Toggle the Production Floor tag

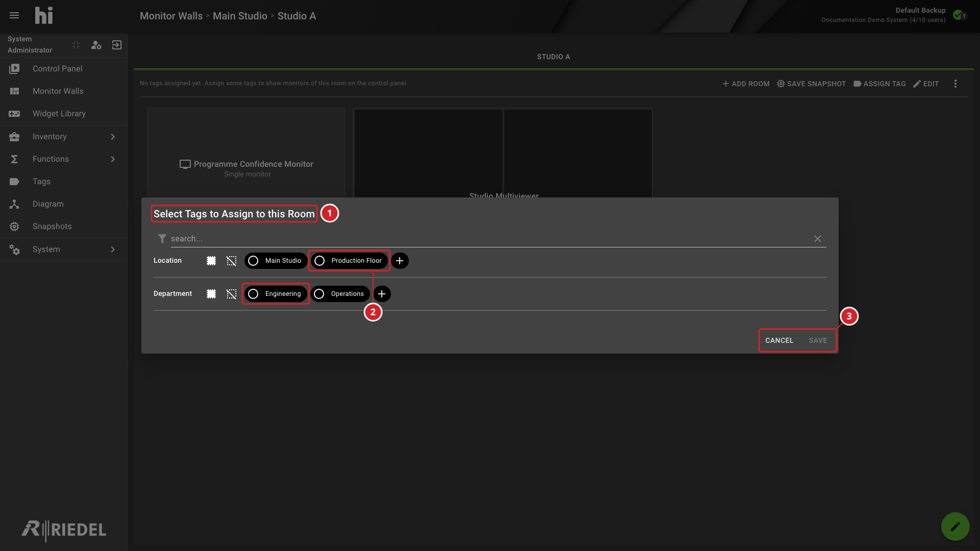(350, 261)
